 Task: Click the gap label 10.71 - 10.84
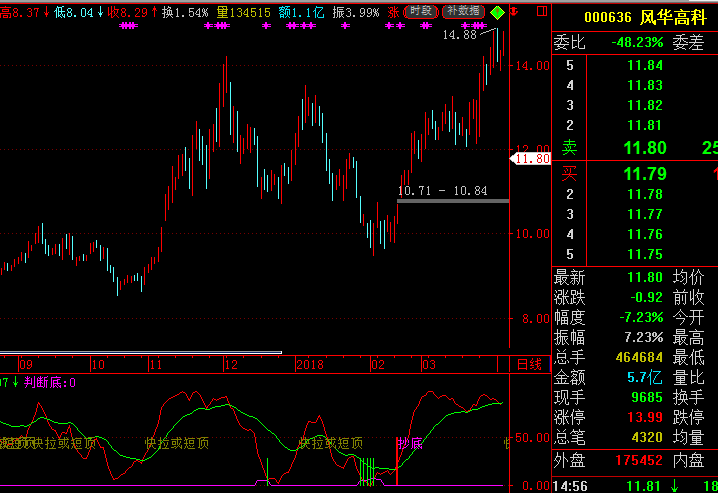click(x=442, y=191)
